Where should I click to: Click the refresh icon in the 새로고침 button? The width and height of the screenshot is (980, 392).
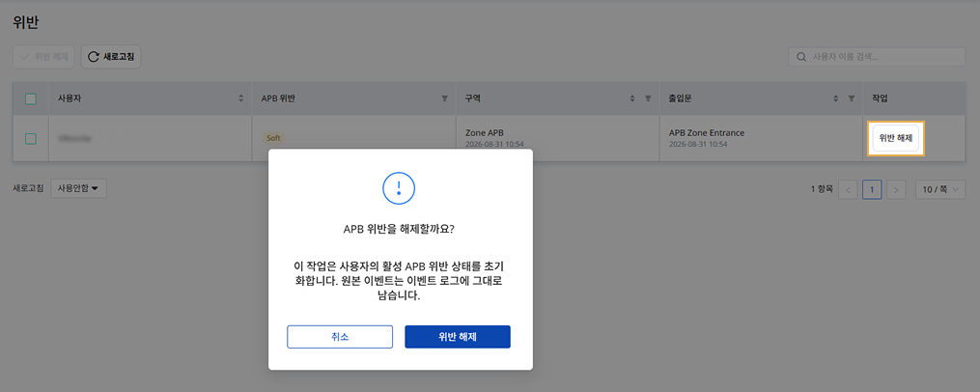[x=93, y=57]
